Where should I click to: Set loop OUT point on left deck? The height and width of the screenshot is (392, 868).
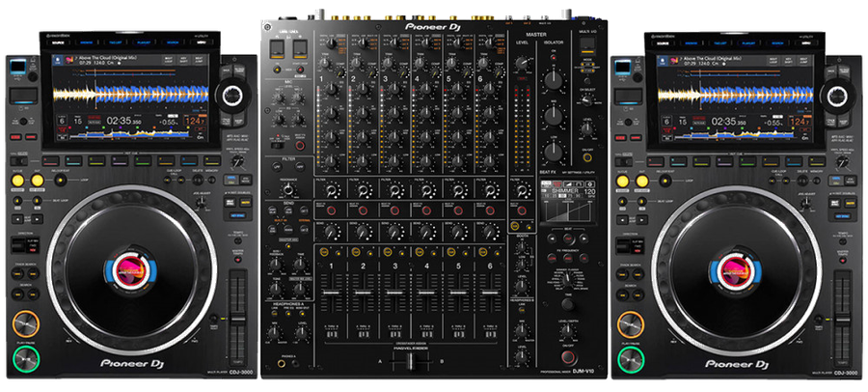click(x=37, y=181)
